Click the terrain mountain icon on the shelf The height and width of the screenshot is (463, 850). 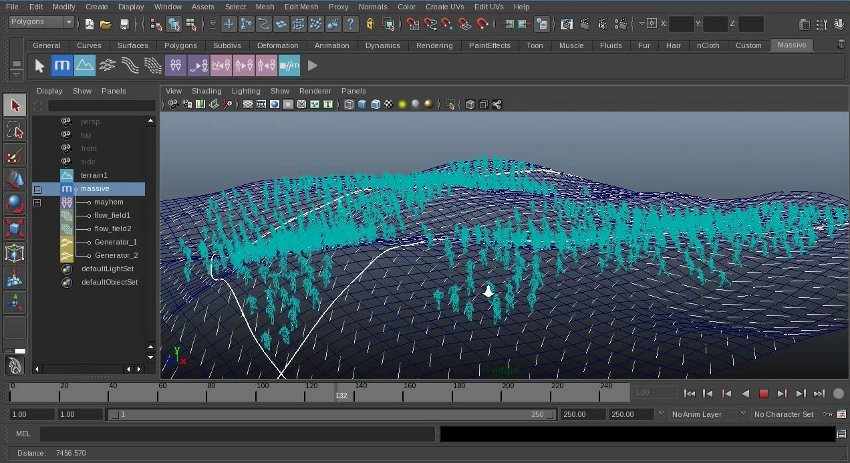pyautogui.click(x=84, y=66)
